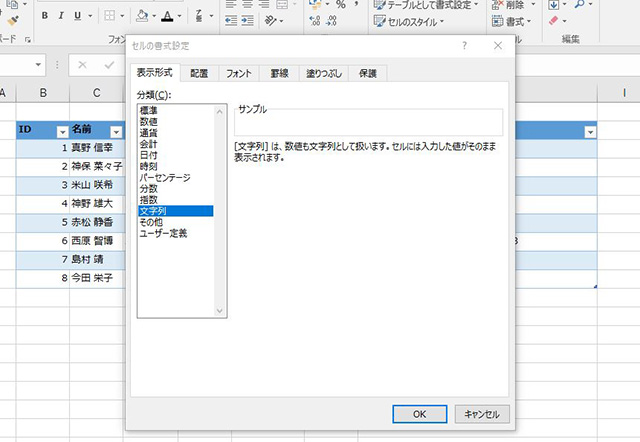
Task: Click the percent style icon
Action: (x=341, y=5)
